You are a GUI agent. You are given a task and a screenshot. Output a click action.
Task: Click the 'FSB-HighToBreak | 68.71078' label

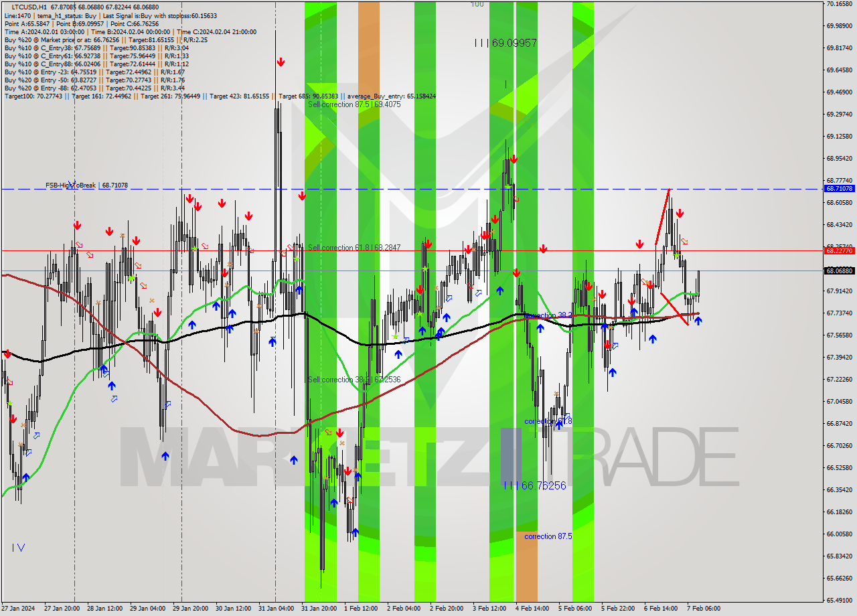coord(86,185)
